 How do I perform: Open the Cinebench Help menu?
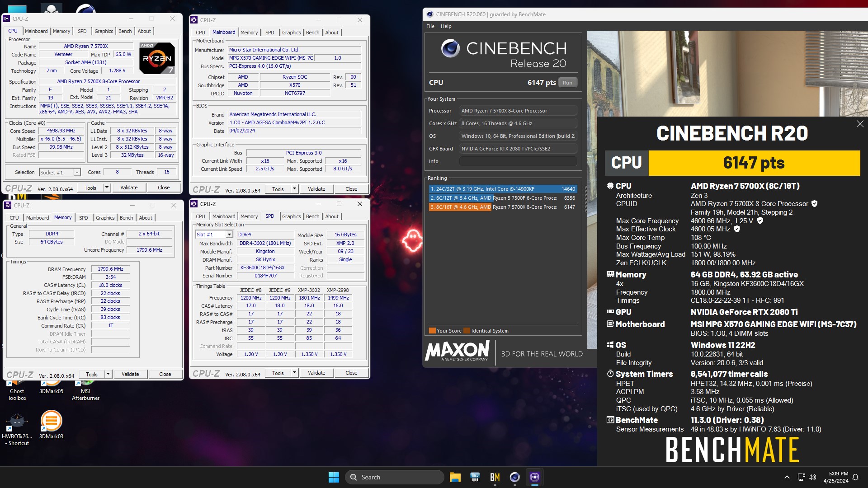tap(446, 26)
